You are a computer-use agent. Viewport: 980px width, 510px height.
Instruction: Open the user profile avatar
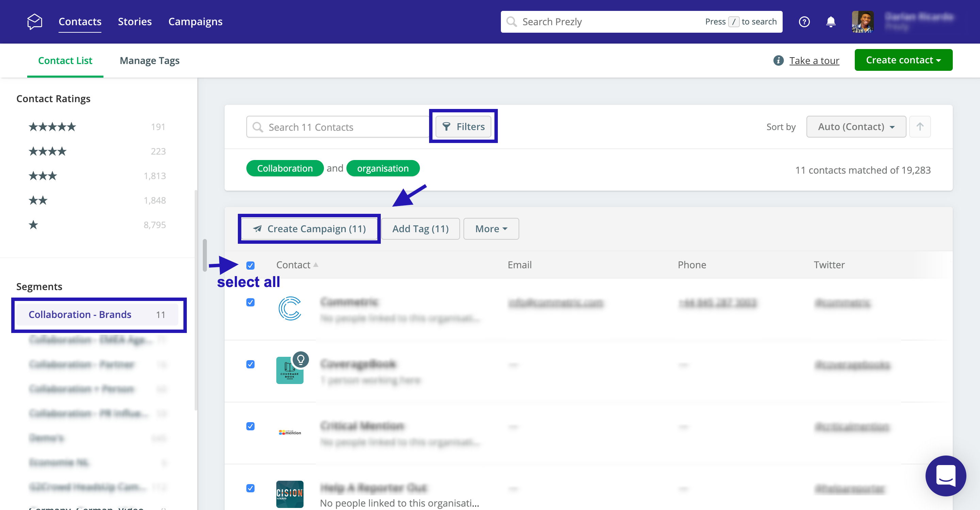[x=863, y=22]
